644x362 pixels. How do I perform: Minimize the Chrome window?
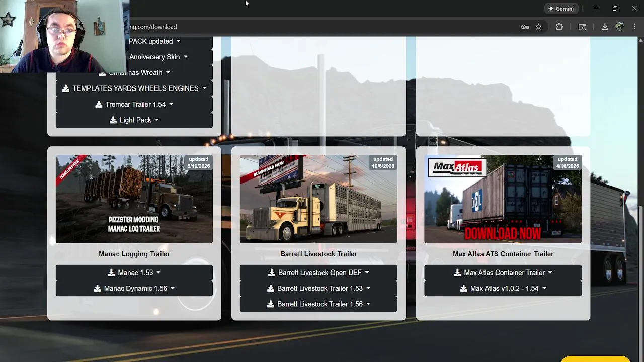tap(596, 9)
